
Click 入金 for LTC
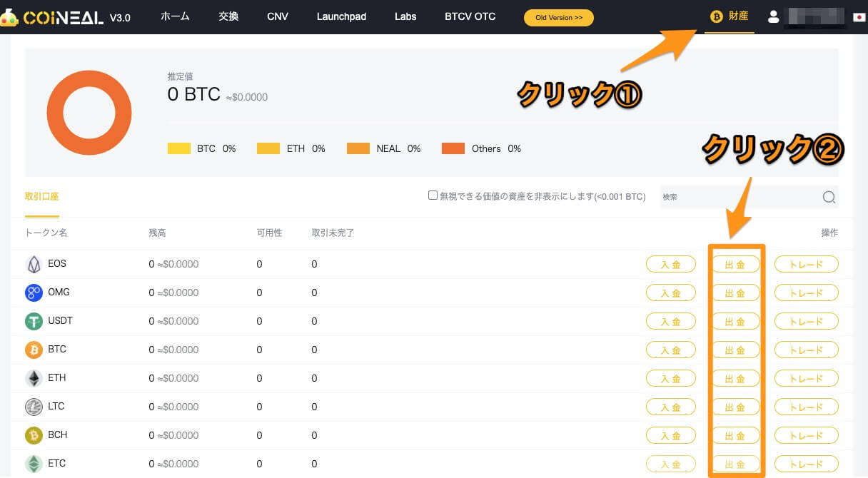click(x=671, y=407)
